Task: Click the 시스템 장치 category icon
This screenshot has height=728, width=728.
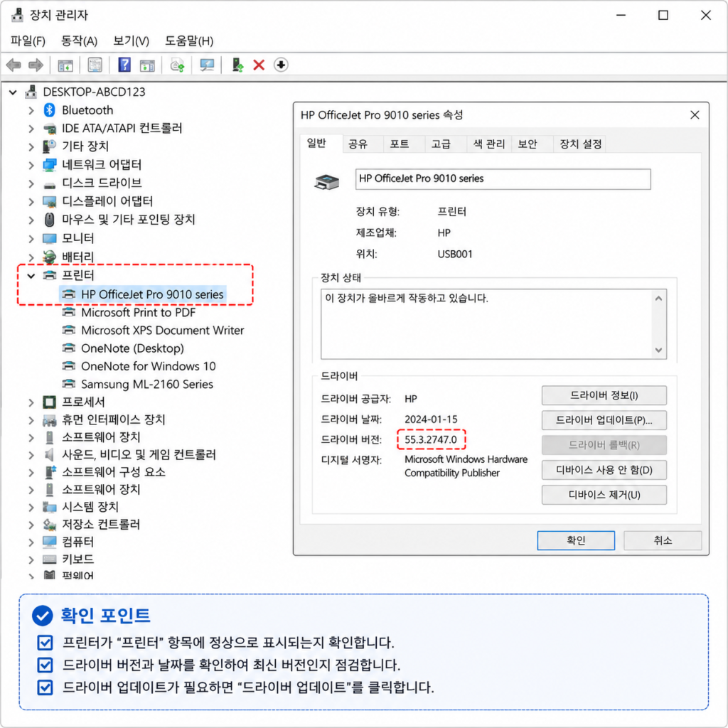Action: (x=50, y=506)
